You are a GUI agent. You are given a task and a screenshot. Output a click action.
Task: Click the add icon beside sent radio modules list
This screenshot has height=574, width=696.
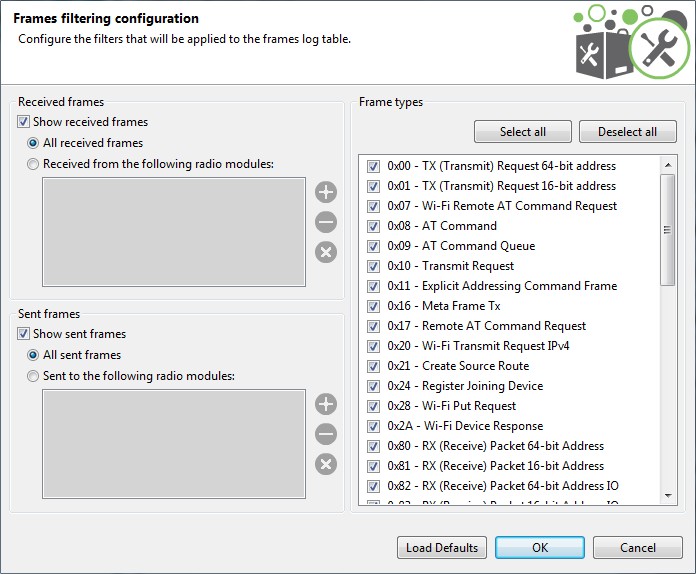(x=326, y=404)
